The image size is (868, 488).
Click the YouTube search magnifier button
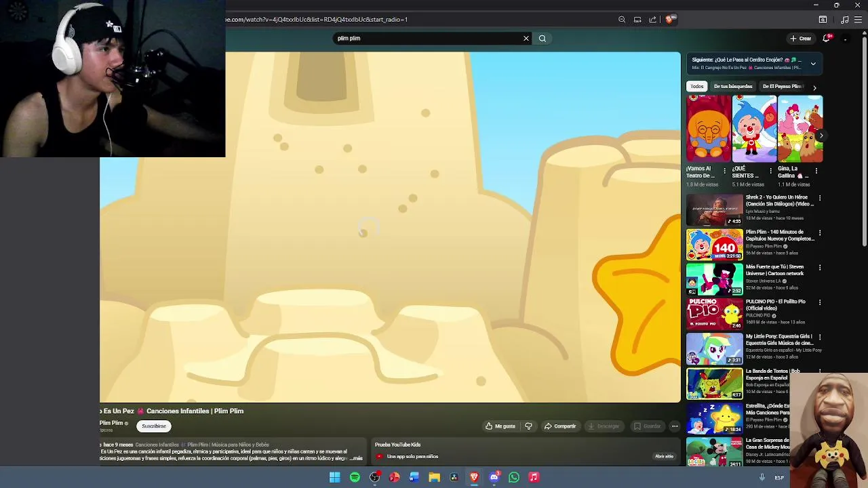pos(542,39)
